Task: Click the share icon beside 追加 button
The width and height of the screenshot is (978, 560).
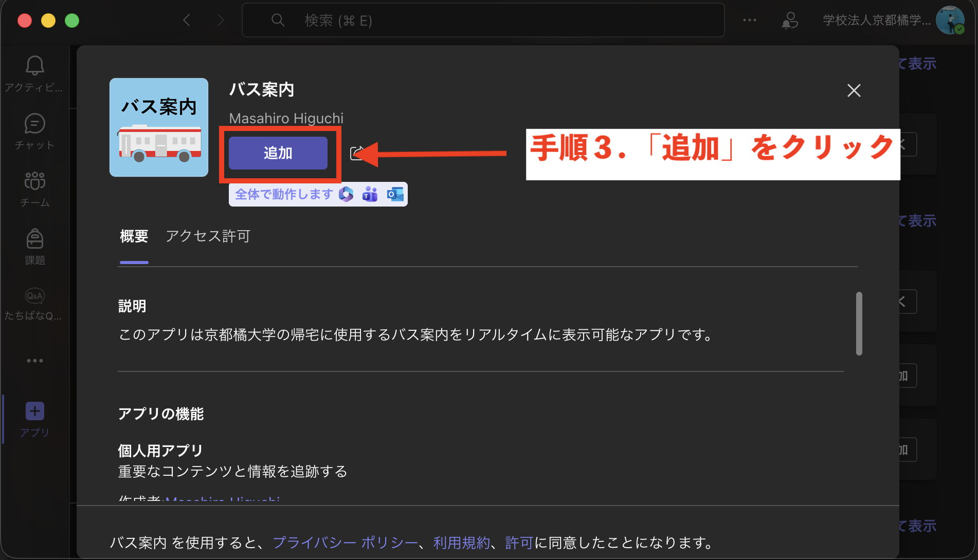Action: (356, 153)
